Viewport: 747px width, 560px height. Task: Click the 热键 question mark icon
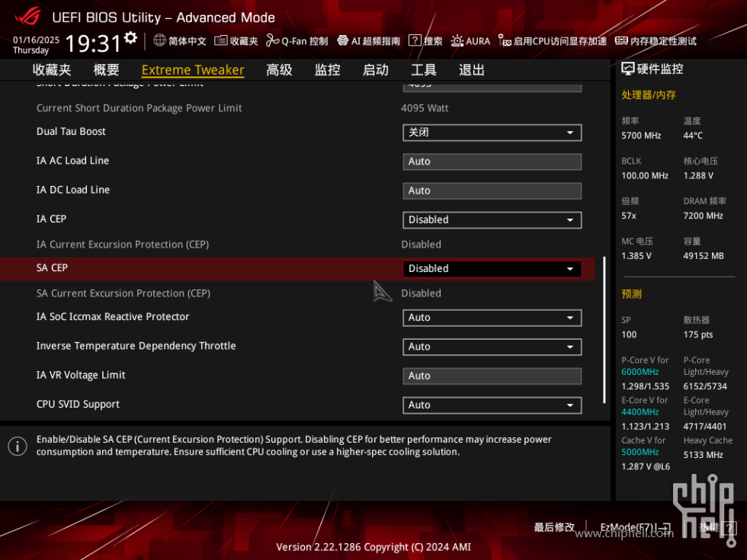click(x=729, y=527)
